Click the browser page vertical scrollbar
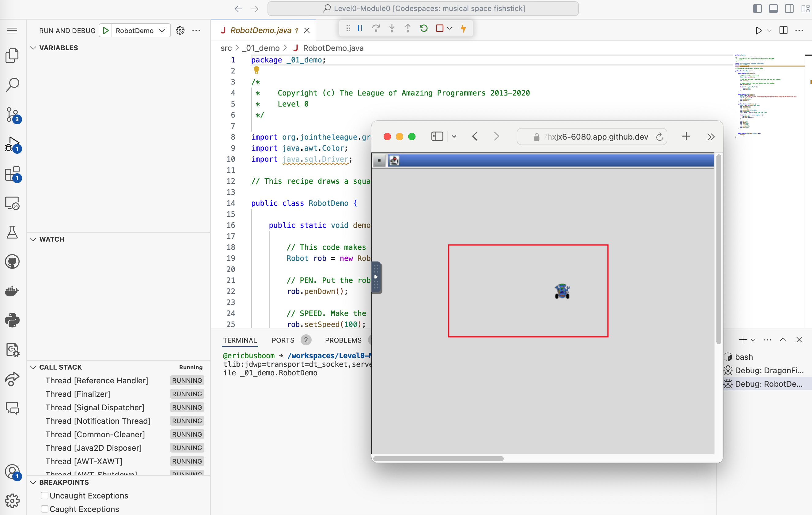The image size is (812, 515). (719, 250)
